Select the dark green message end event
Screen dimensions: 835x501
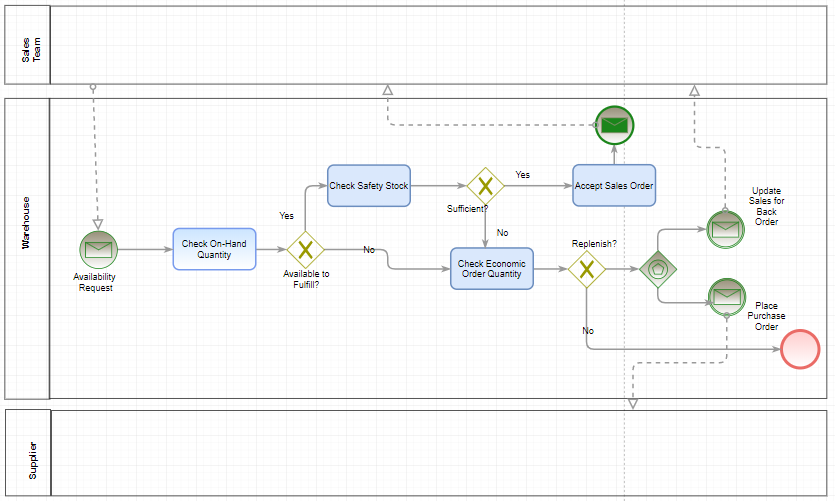pyautogui.click(x=615, y=125)
